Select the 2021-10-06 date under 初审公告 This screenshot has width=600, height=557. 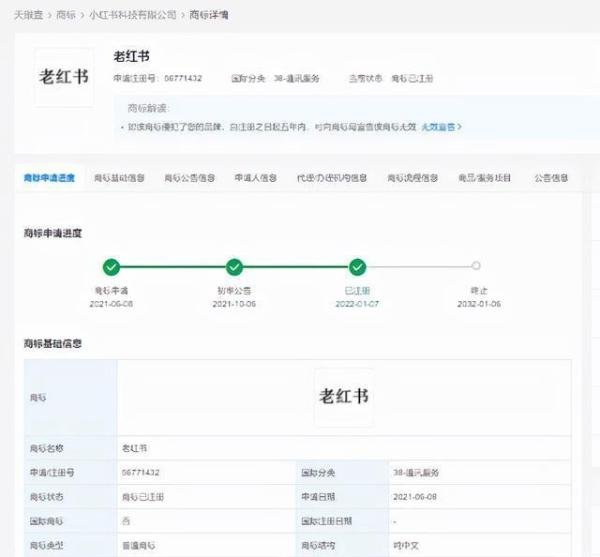tap(234, 304)
